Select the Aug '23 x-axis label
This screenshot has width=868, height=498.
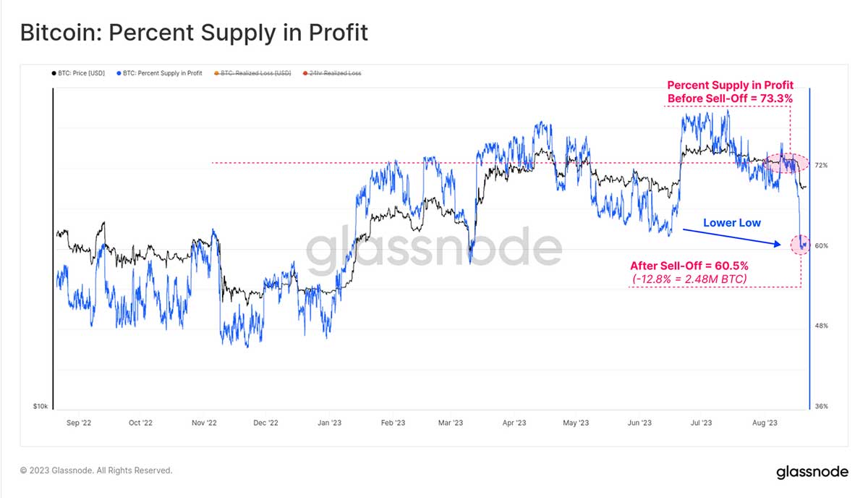click(x=764, y=422)
